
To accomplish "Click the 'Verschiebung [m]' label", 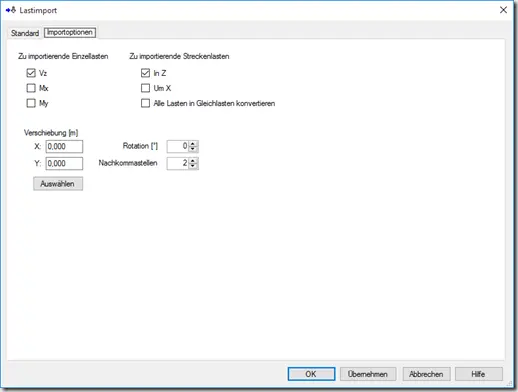I will tap(51, 133).
